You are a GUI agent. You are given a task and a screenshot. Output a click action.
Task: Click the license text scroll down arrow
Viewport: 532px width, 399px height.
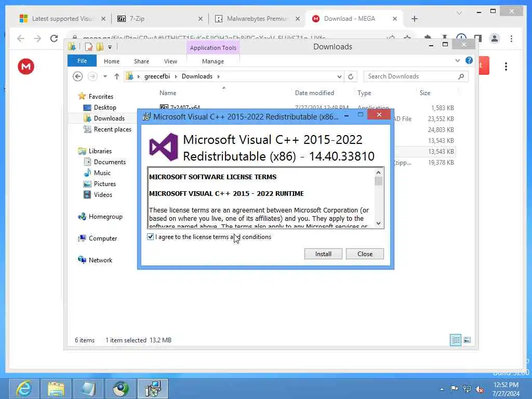click(x=378, y=223)
